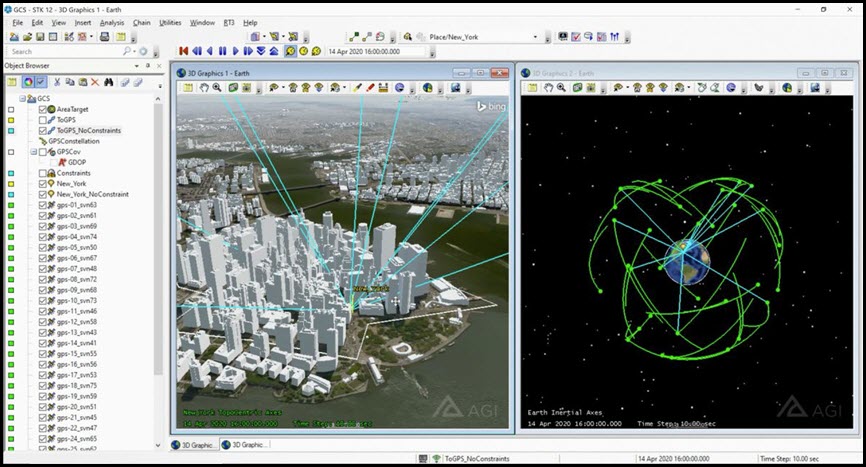The image size is (866, 467).
Task: Check the GPSCov checkbox
Action: pos(43,152)
